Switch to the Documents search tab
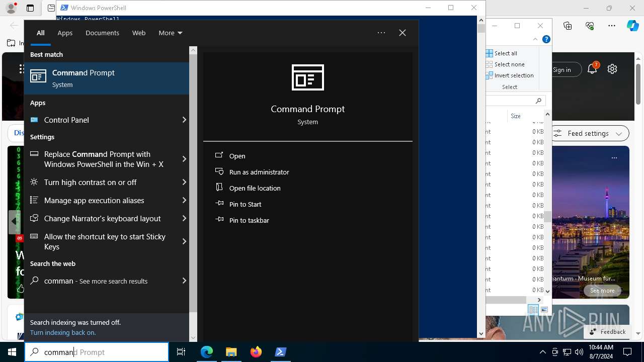 click(102, 33)
